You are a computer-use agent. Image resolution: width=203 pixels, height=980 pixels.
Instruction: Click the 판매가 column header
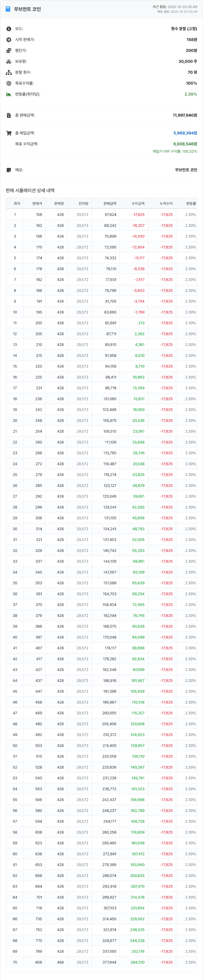[x=37, y=203]
